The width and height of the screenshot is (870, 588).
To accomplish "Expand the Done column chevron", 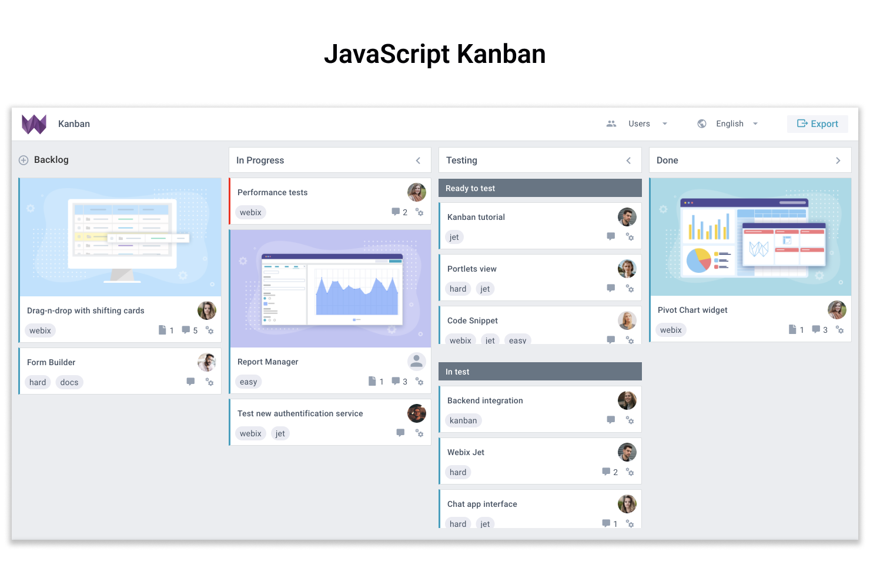I will point(838,161).
